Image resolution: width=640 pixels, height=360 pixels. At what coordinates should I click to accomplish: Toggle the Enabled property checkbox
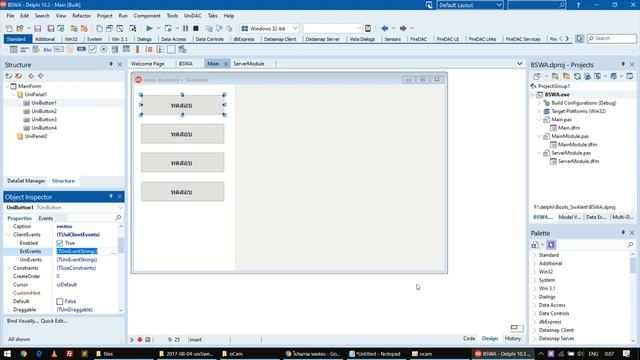(x=60, y=243)
